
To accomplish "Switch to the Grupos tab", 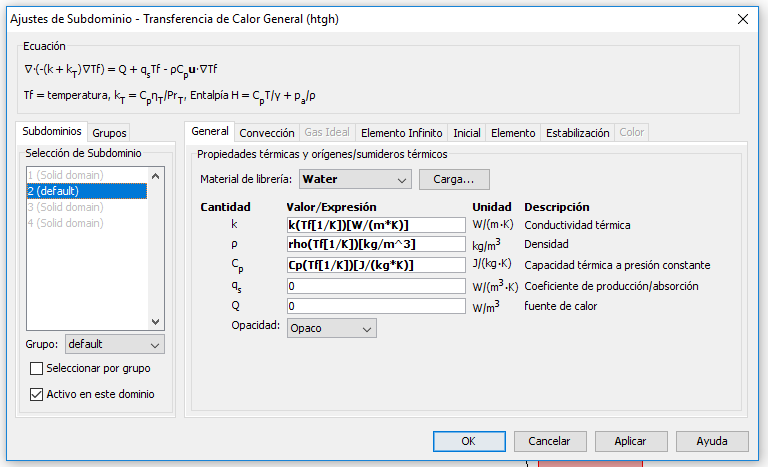I will [x=109, y=133].
